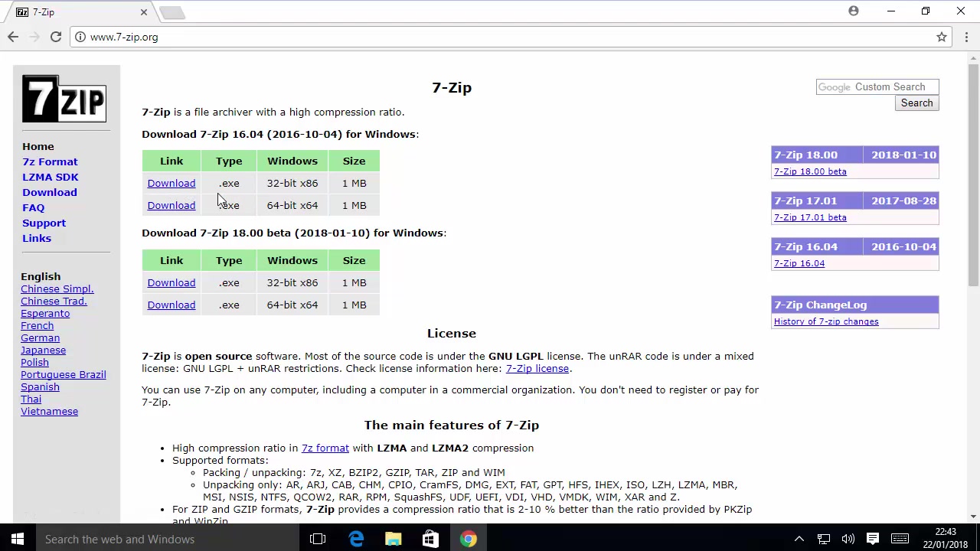Bookmark this page with the star icon
This screenshot has height=551, width=980.
(x=942, y=37)
